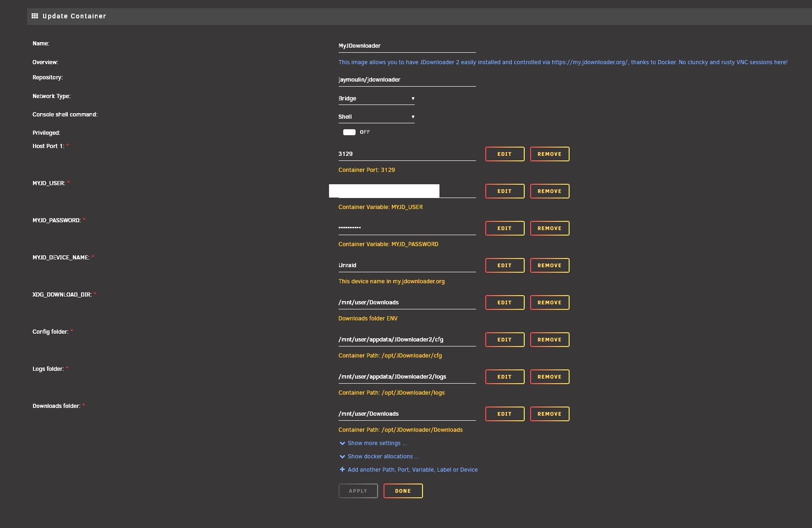Viewport: 812px width, 528px height.
Task: Remove the Downloads folder path
Action: (x=549, y=414)
